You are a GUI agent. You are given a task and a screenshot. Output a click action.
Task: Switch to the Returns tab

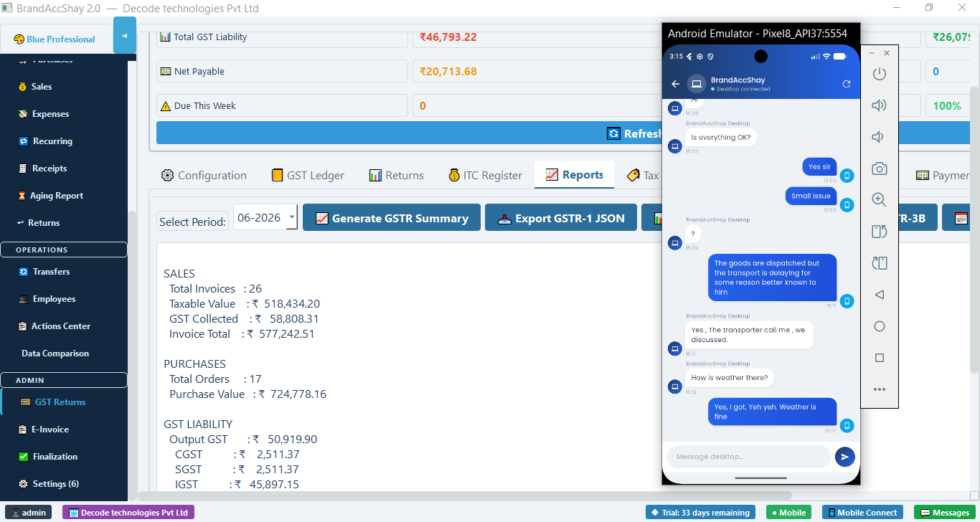point(396,175)
